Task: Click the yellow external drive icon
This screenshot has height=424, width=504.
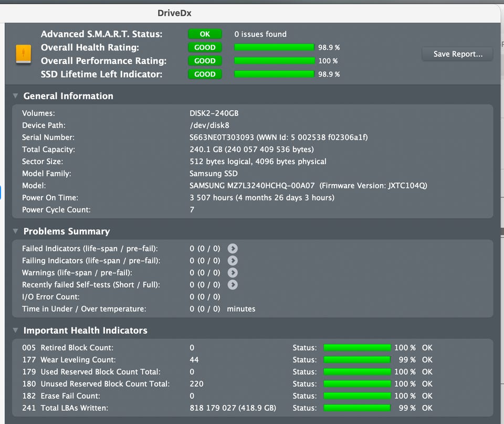Action: 24,54
